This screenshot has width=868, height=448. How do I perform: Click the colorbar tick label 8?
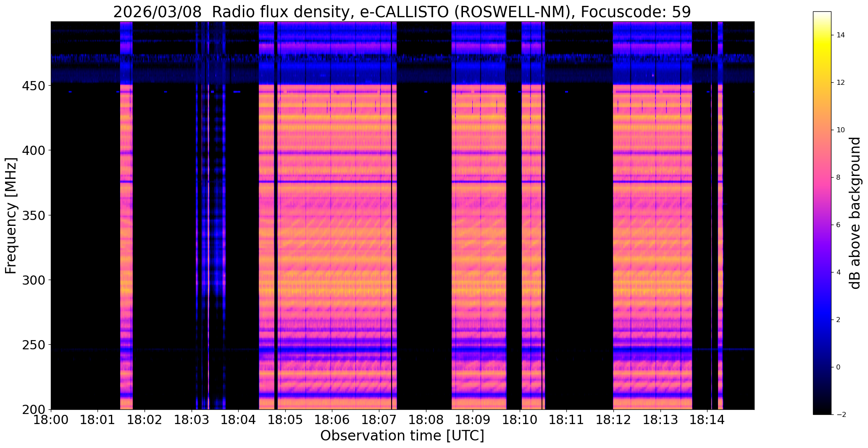839,178
